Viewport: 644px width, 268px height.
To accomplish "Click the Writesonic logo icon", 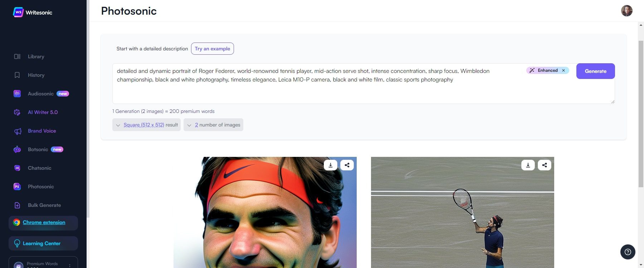I will tap(18, 12).
